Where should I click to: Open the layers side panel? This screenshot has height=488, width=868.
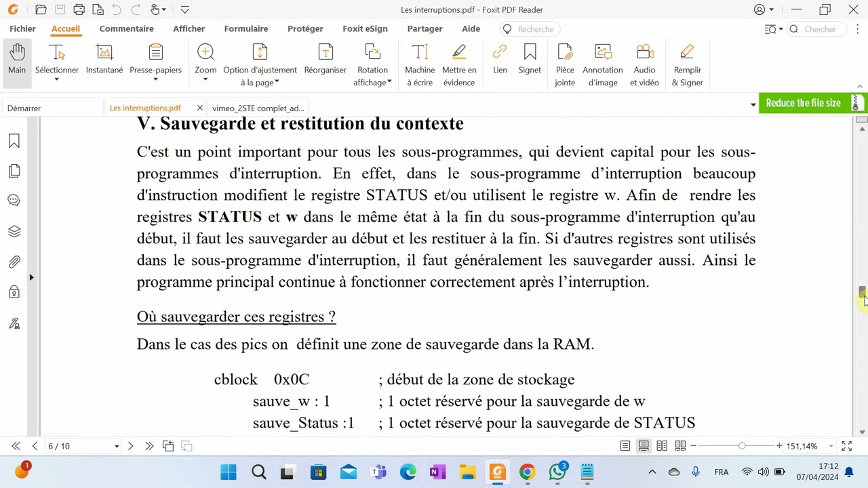pos(14,231)
